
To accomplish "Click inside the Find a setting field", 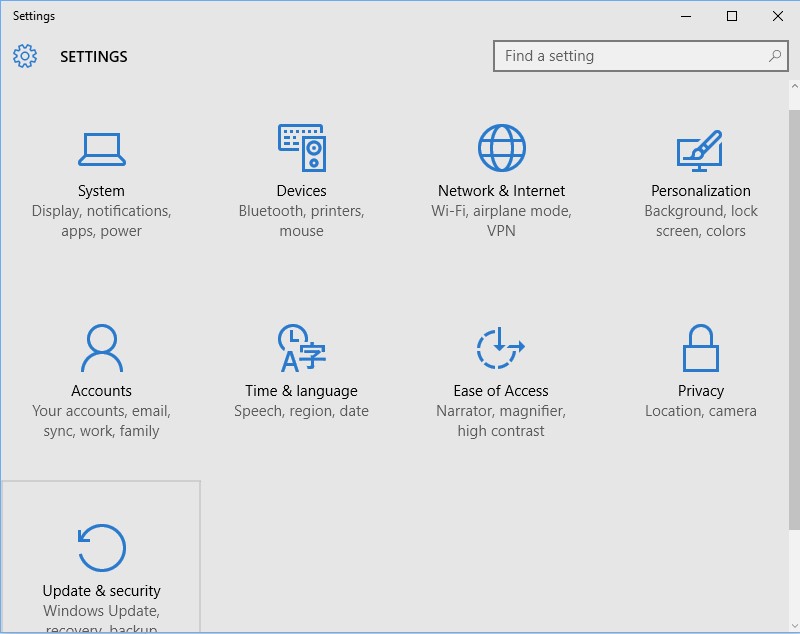I will click(x=640, y=56).
